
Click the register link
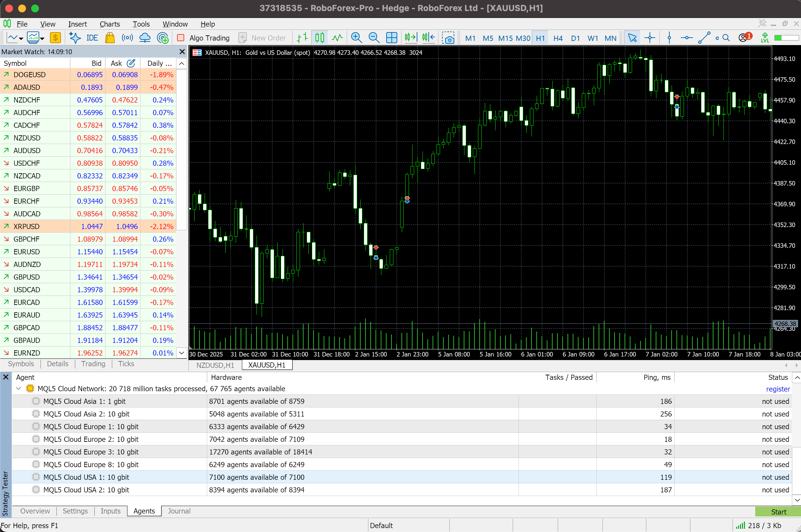point(778,389)
